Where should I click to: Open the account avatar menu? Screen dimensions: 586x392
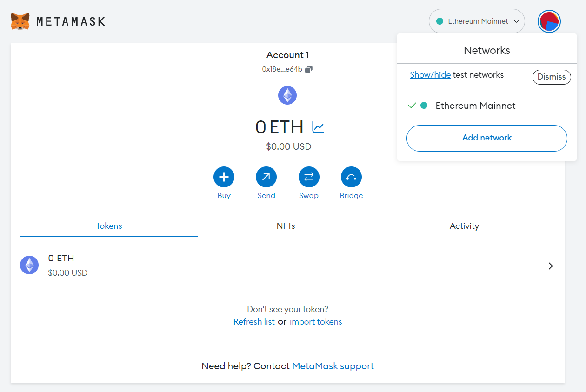549,21
